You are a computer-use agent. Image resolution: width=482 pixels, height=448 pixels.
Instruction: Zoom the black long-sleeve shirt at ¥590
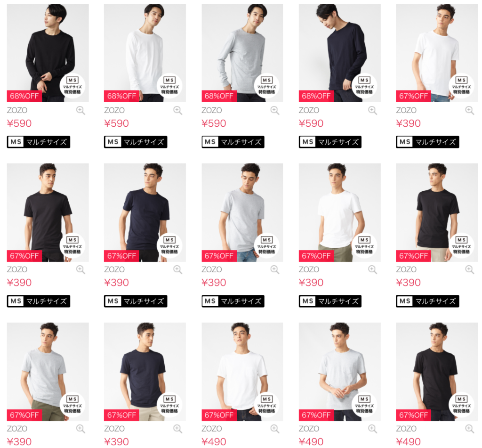coord(80,110)
